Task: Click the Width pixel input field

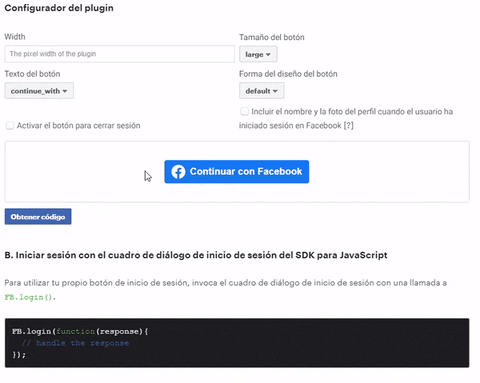Action: point(119,54)
